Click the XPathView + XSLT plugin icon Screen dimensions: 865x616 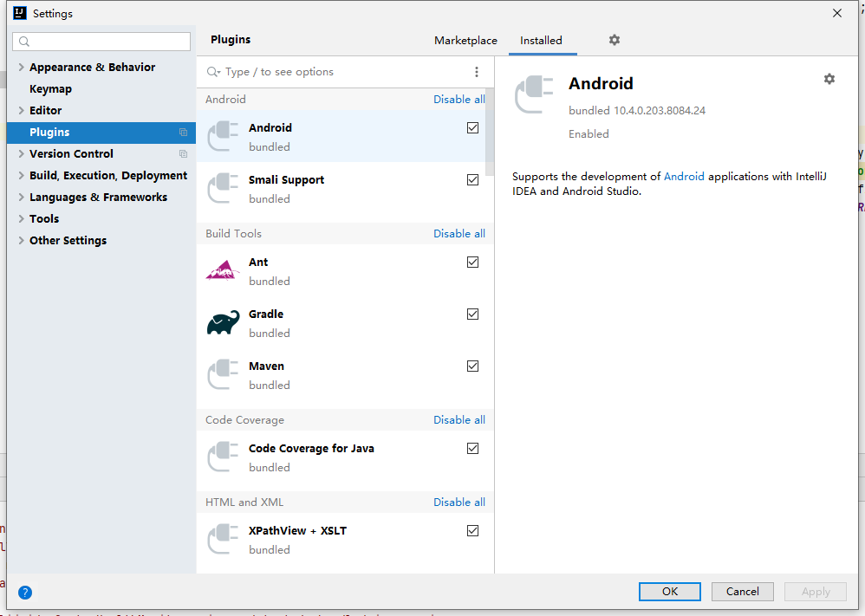pyautogui.click(x=223, y=539)
